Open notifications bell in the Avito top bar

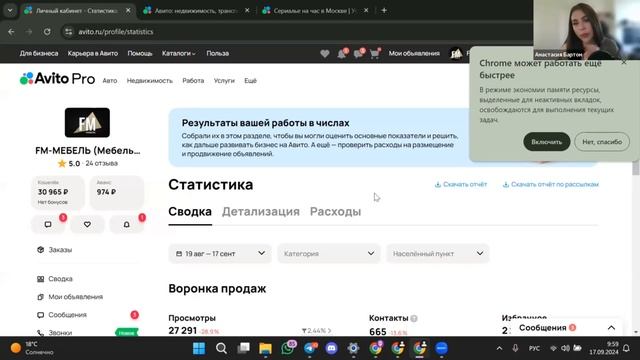click(342, 53)
